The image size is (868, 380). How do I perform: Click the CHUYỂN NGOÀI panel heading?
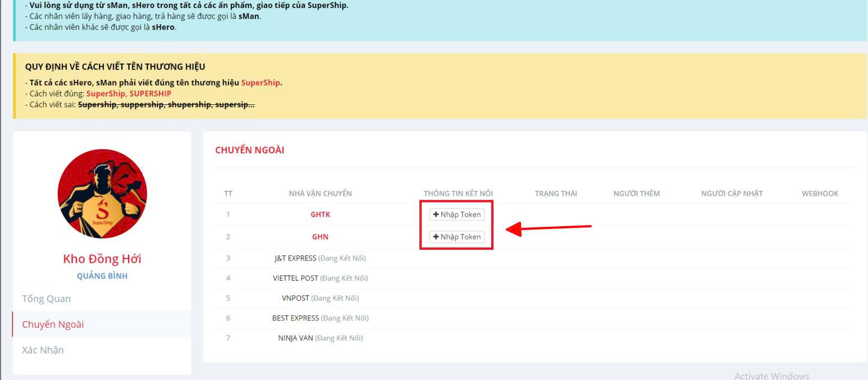250,150
